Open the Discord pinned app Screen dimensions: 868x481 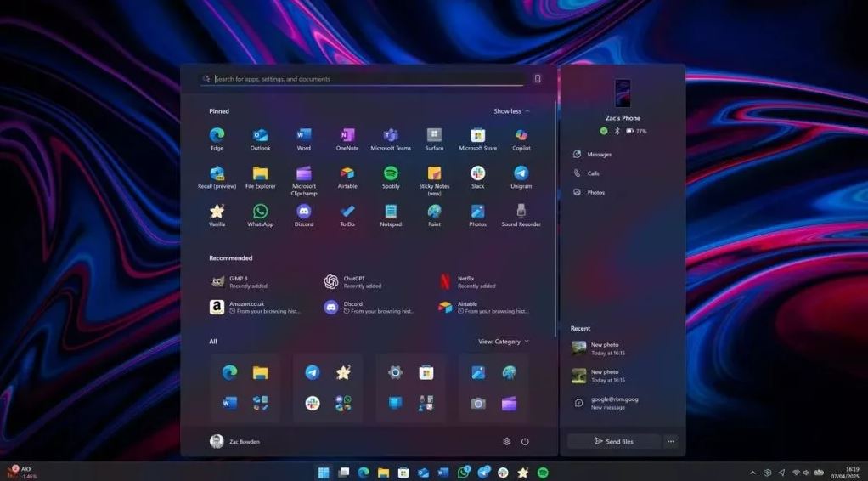(x=303, y=212)
